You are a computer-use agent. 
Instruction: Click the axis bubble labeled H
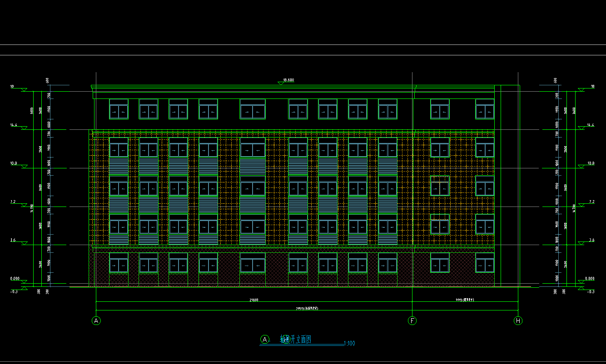pyautogui.click(x=518, y=321)
